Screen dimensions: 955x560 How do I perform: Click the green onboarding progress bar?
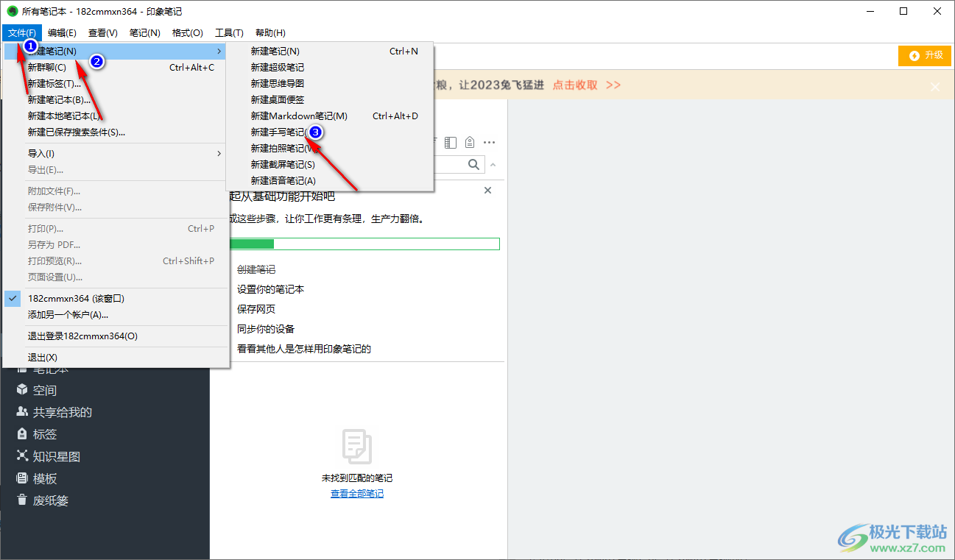point(364,244)
